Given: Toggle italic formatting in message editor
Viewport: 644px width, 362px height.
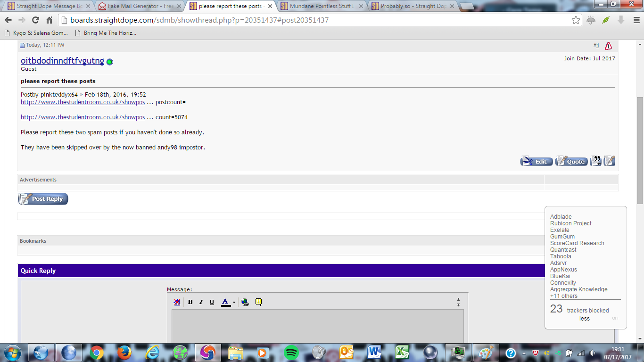Looking at the screenshot, I should [201, 302].
